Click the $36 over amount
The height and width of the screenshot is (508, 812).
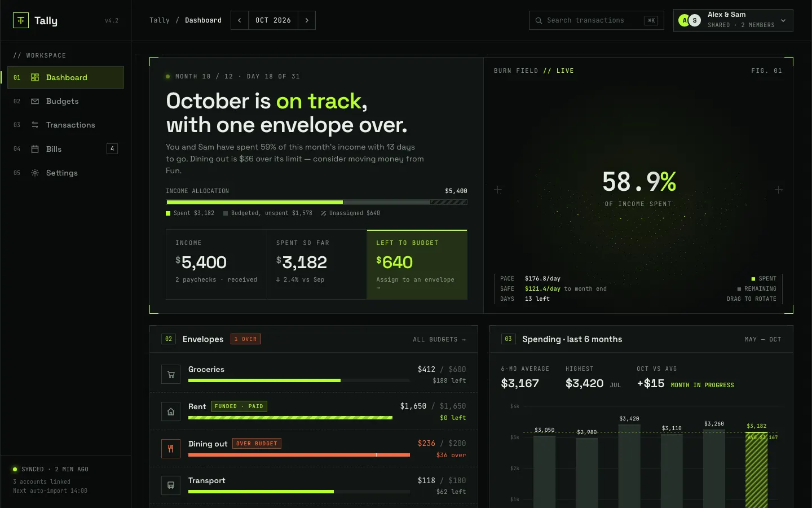[x=451, y=455]
